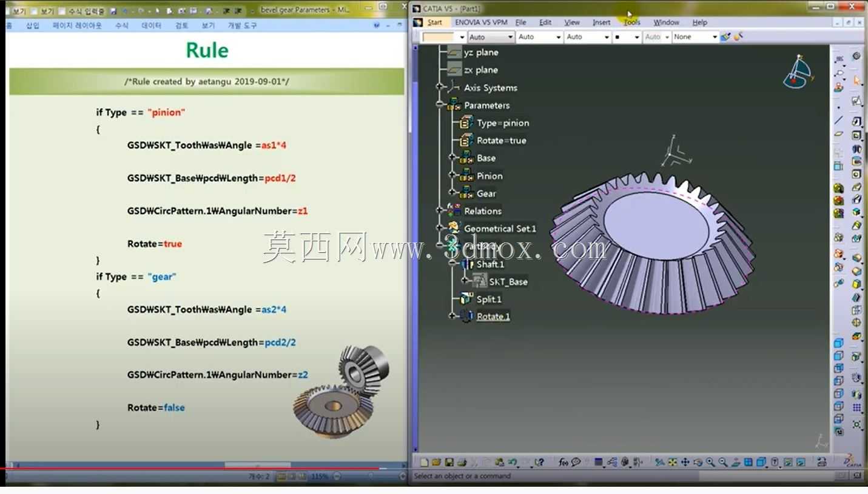
Task: Expand the Relations tree node
Action: click(x=440, y=210)
